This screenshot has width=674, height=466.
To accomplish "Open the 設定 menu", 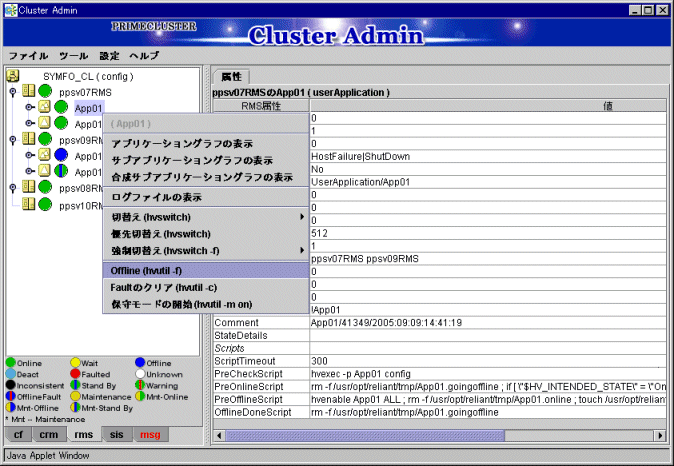I will pyautogui.click(x=109, y=56).
